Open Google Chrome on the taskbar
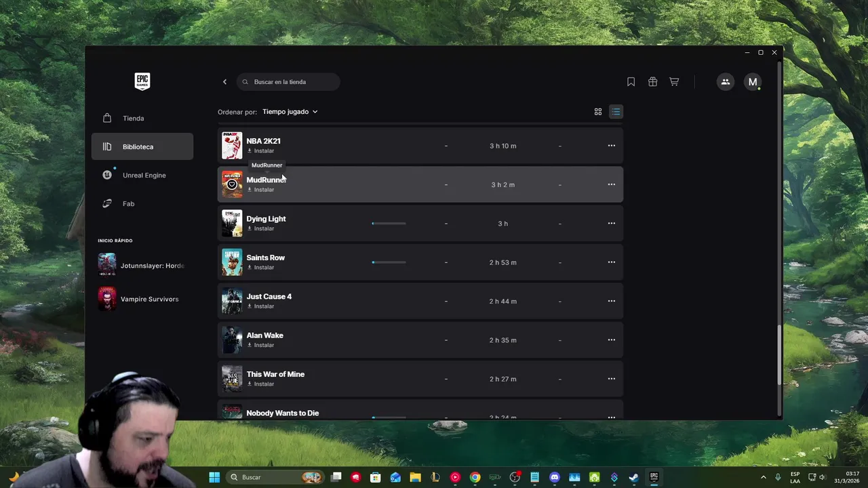868x488 pixels. click(x=475, y=477)
